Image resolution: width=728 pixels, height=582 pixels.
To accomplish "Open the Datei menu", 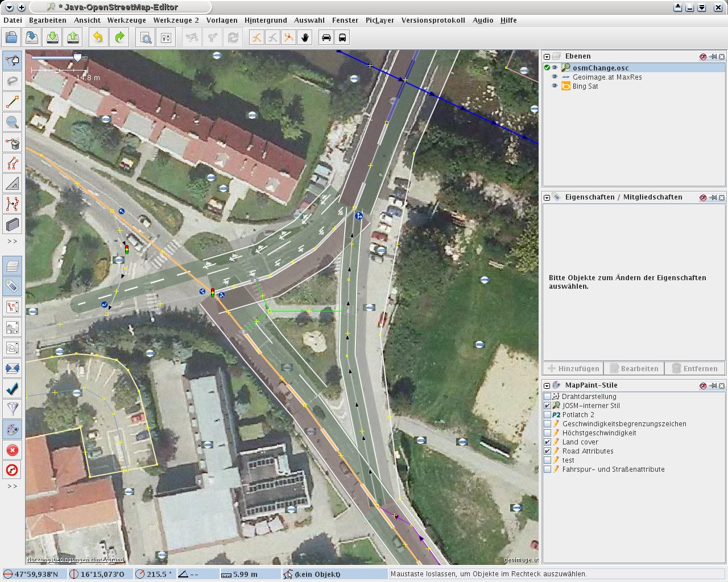I will pyautogui.click(x=13, y=20).
